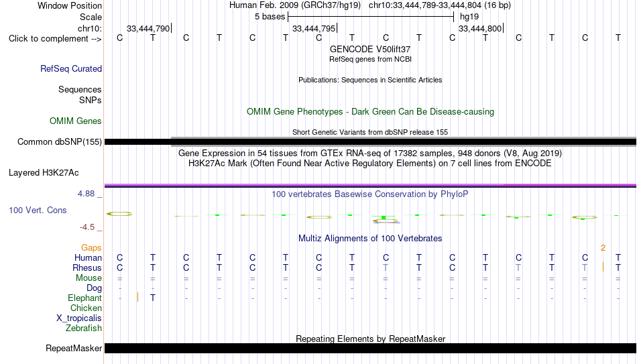Open 'Publications: Sequences in Scientific Articles' title
Screen dimensions: 637x364
tap(370, 80)
